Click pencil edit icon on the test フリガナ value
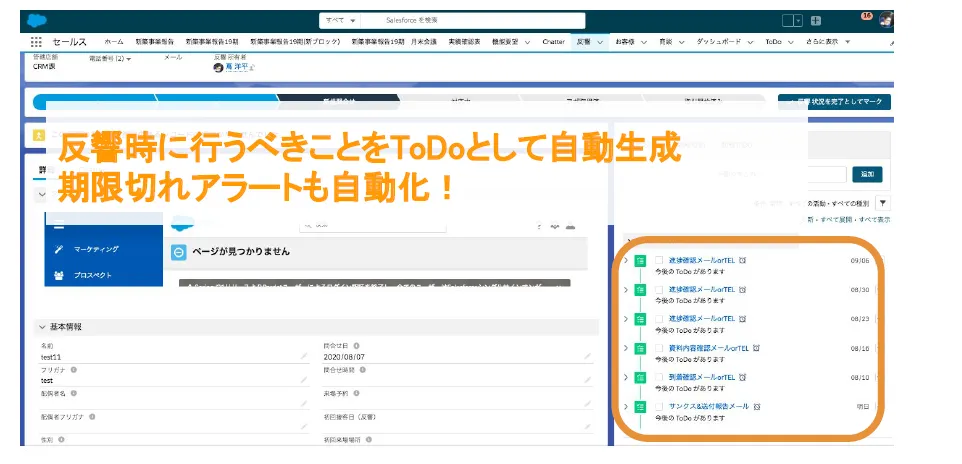The image size is (962, 464). 304,380
